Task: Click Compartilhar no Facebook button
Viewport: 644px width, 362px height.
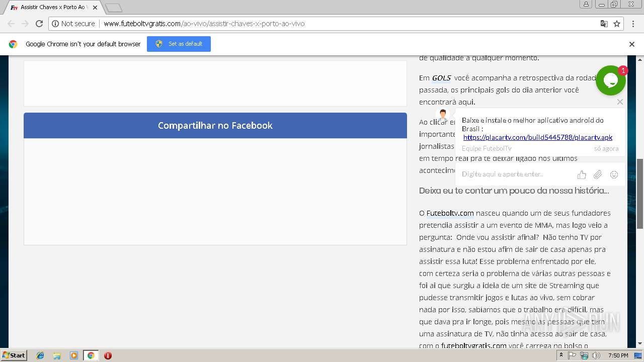Action: [x=215, y=125]
